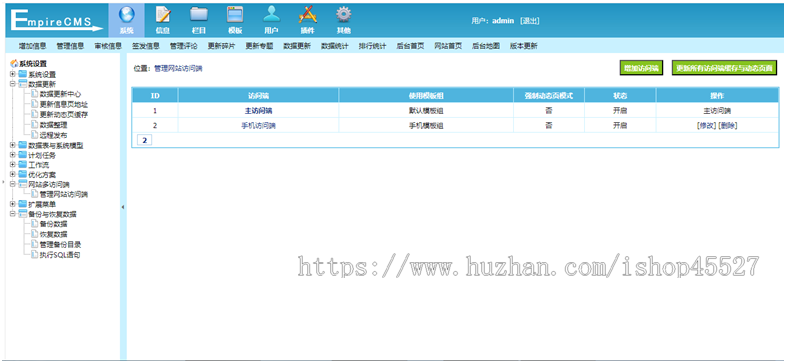
Task: Open the 主访问端 link in table
Action: click(x=258, y=111)
